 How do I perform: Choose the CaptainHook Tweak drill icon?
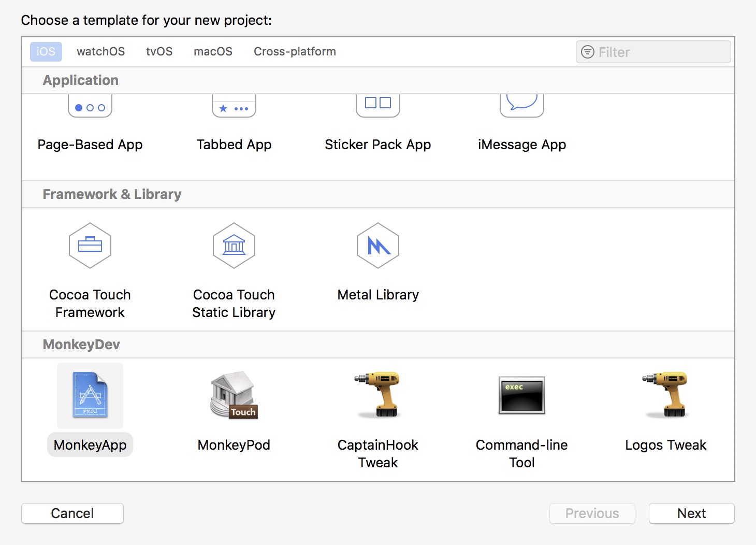click(x=378, y=395)
